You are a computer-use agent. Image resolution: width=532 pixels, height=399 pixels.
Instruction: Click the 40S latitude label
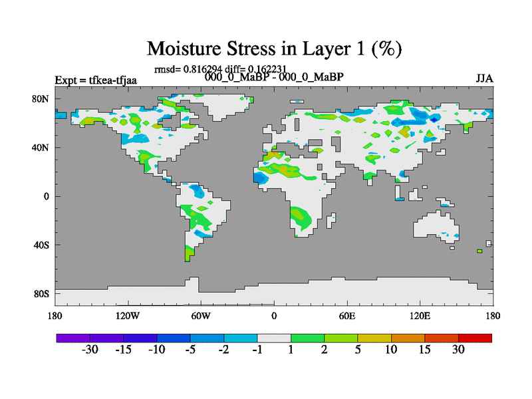coord(41,245)
